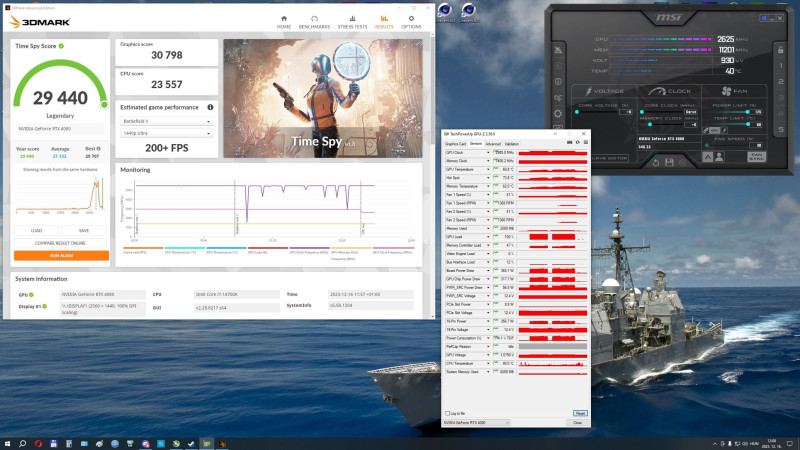The height and width of the screenshot is (450, 800).
Task: Switch to Validation tab in GPU-Z
Action: [512, 144]
